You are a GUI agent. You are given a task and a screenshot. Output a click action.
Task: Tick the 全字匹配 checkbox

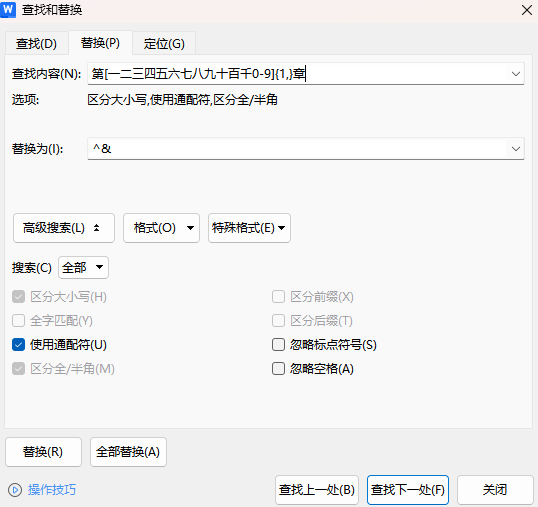click(19, 321)
